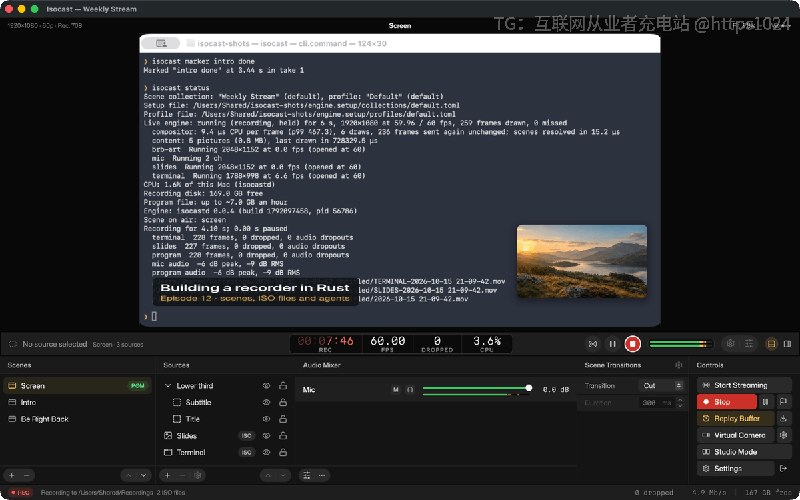Remove the source with the minus icon

[x=183, y=475]
